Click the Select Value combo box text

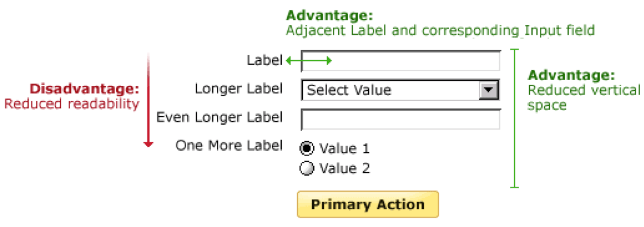pos(349,90)
